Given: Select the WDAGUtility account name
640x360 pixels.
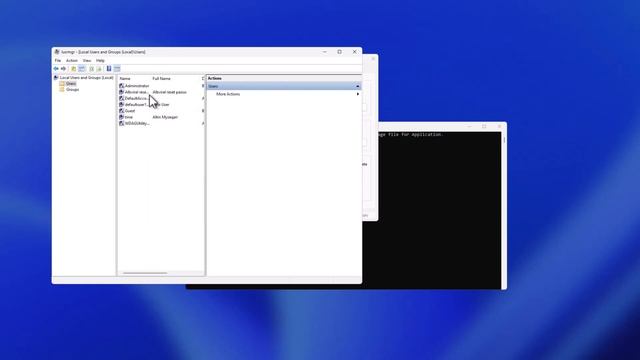Looking at the screenshot, I should (x=137, y=123).
